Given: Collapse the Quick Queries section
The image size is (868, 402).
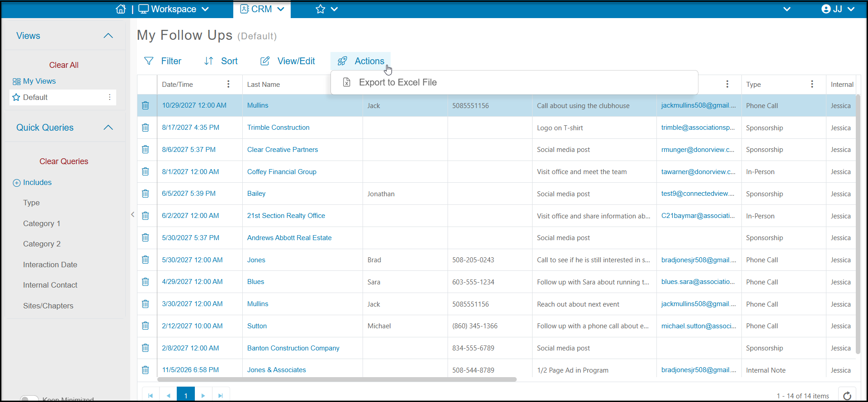Looking at the screenshot, I should point(108,128).
